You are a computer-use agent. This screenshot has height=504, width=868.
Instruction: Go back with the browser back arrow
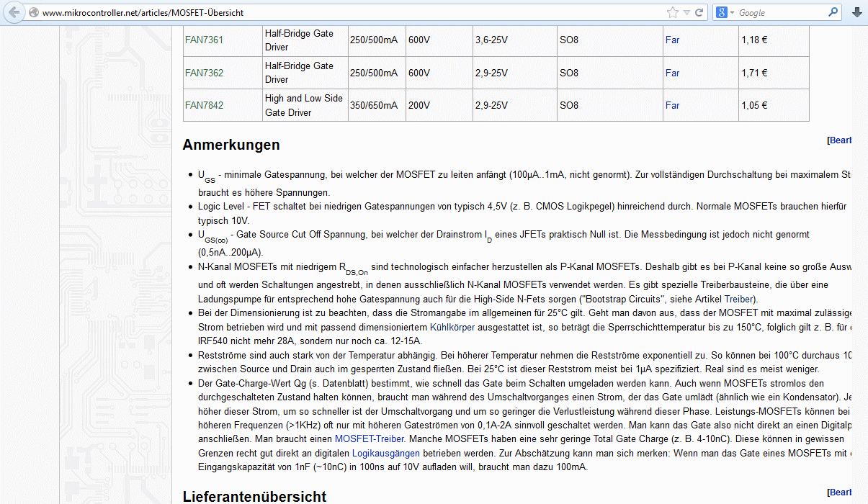pyautogui.click(x=14, y=12)
